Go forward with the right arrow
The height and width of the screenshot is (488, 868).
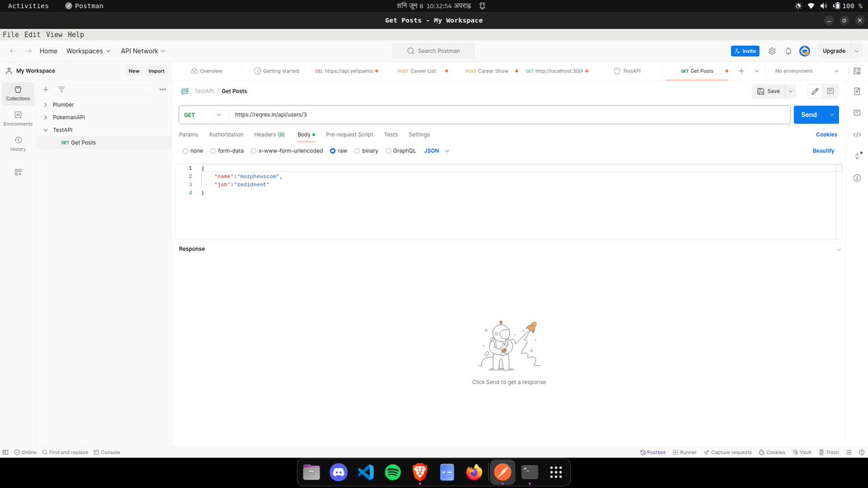[29, 51]
